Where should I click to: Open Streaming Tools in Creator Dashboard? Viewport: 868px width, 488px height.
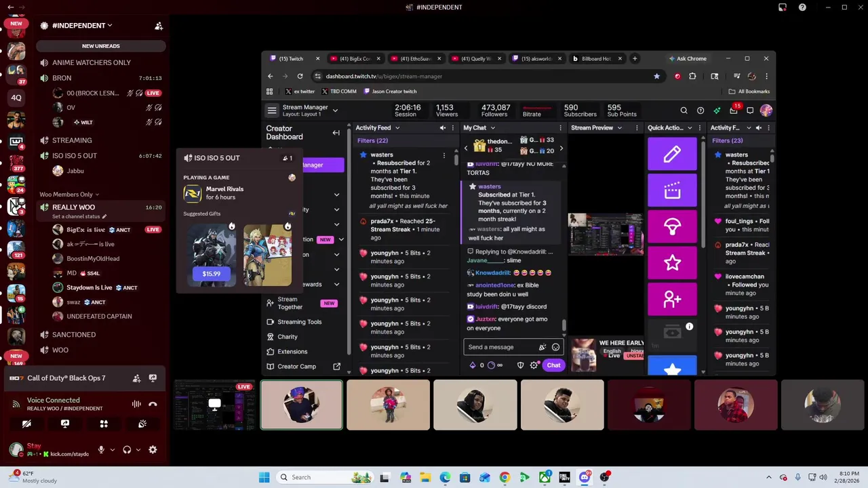point(299,322)
